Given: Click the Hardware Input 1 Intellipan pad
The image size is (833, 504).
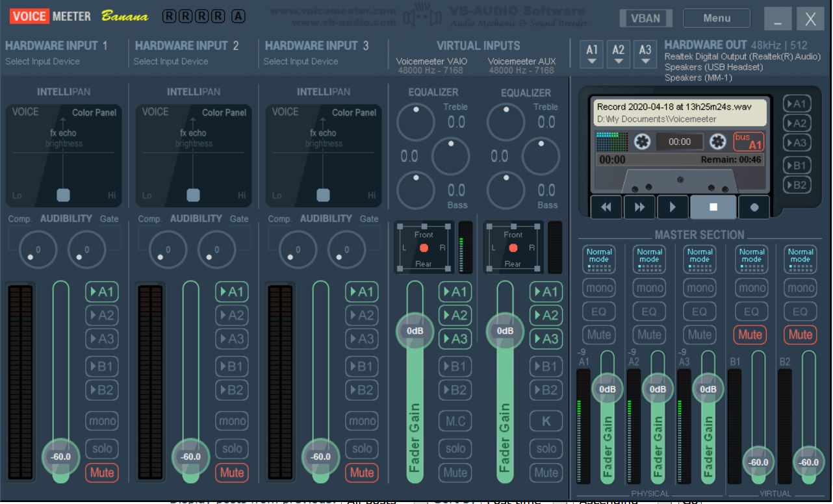Looking at the screenshot, I should tap(63, 156).
